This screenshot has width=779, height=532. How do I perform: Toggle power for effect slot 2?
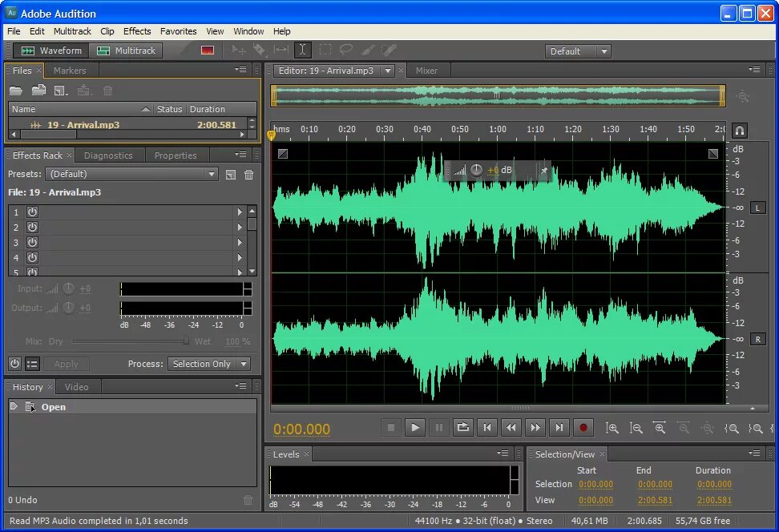32,227
